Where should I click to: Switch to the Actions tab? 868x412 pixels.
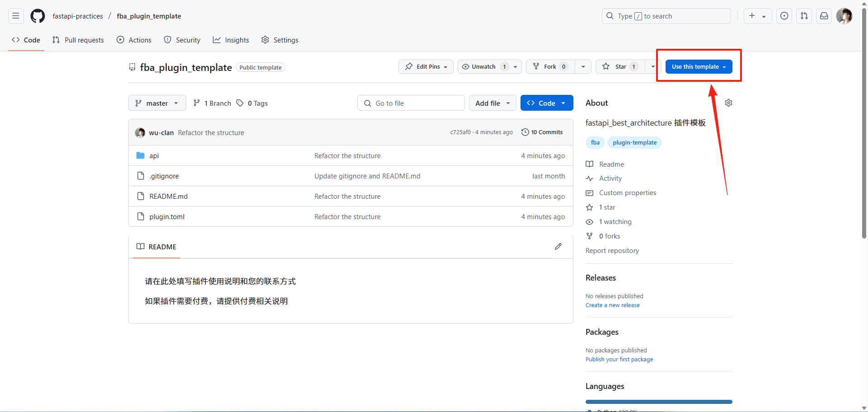(x=134, y=40)
